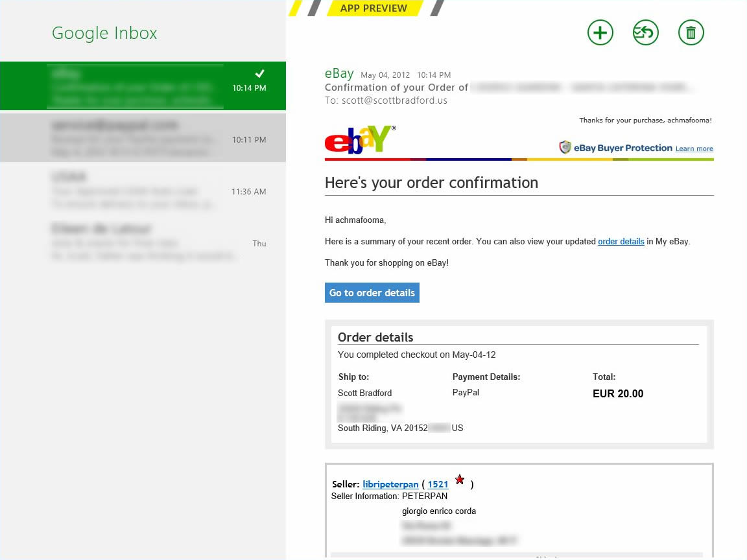
Task: Click the 1521 feedback score link
Action: click(438, 484)
